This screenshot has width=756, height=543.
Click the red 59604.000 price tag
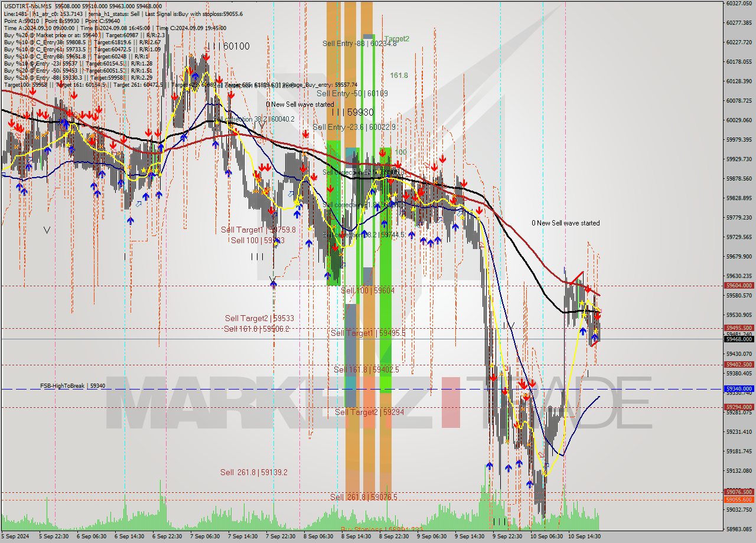(x=738, y=285)
